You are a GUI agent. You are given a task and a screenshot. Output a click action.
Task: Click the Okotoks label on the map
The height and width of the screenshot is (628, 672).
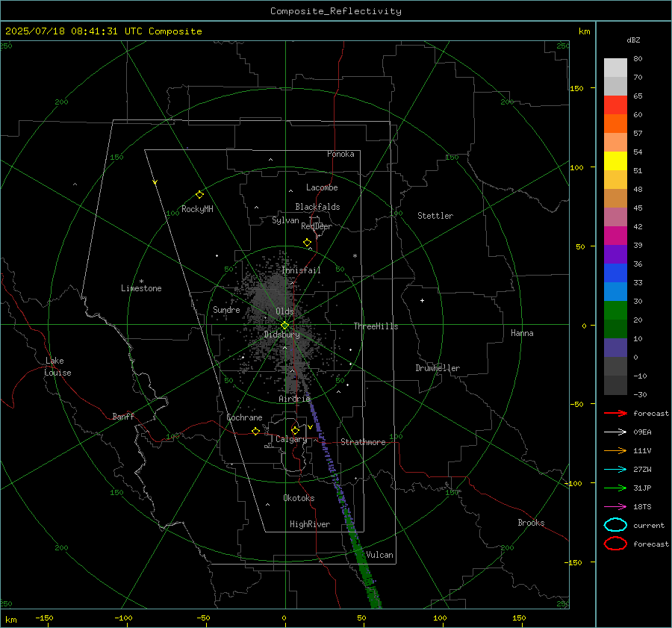click(x=299, y=498)
